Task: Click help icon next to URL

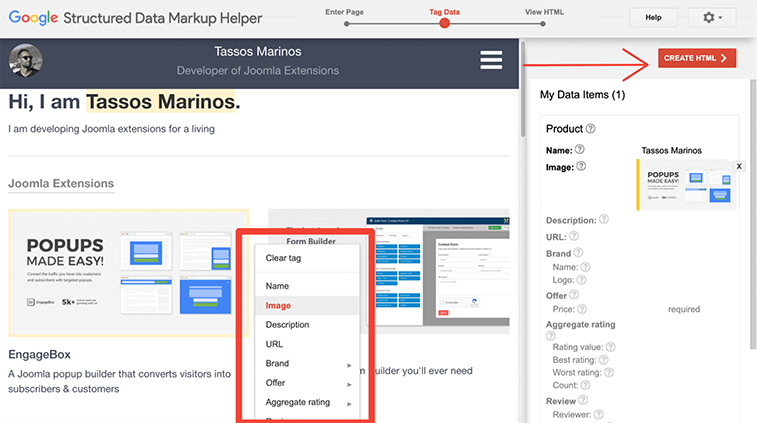Action: [x=574, y=236]
